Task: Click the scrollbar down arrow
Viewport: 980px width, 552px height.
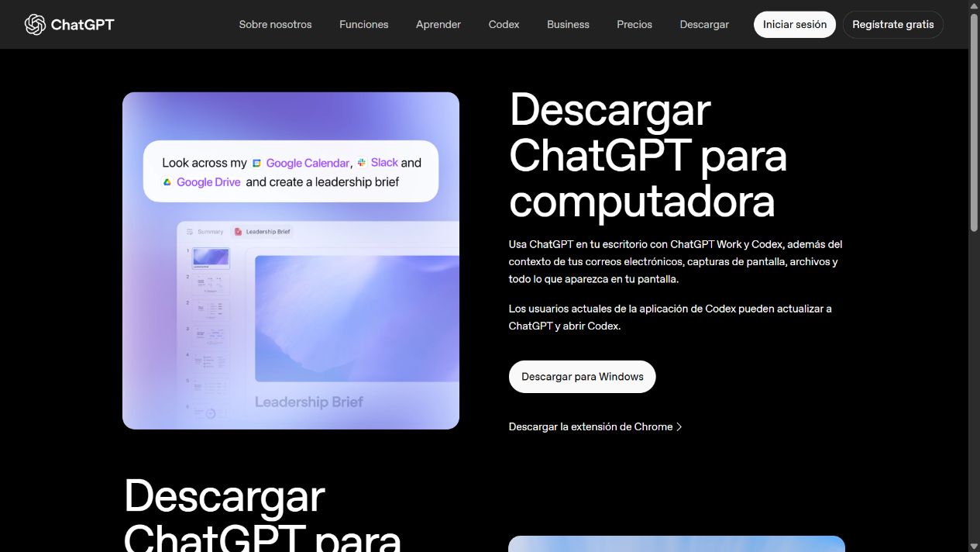Action: 975,547
